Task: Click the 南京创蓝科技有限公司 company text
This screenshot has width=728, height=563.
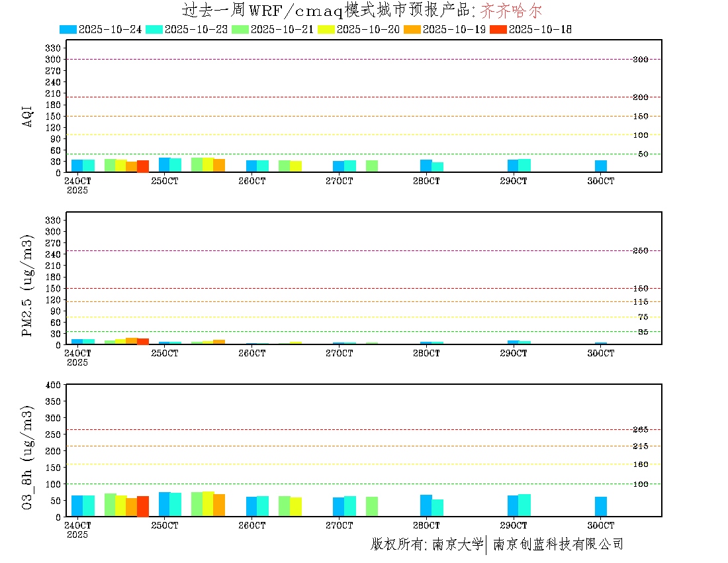Action: (557, 544)
